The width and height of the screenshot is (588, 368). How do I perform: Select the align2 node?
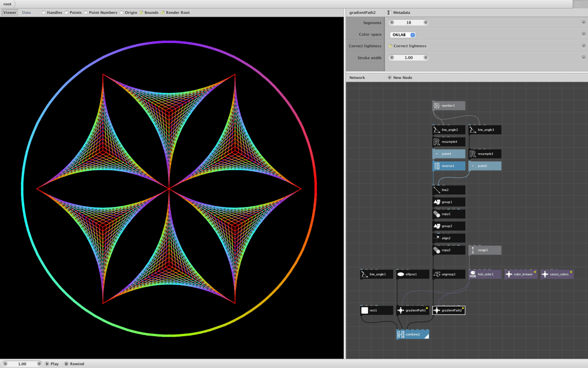(449, 238)
